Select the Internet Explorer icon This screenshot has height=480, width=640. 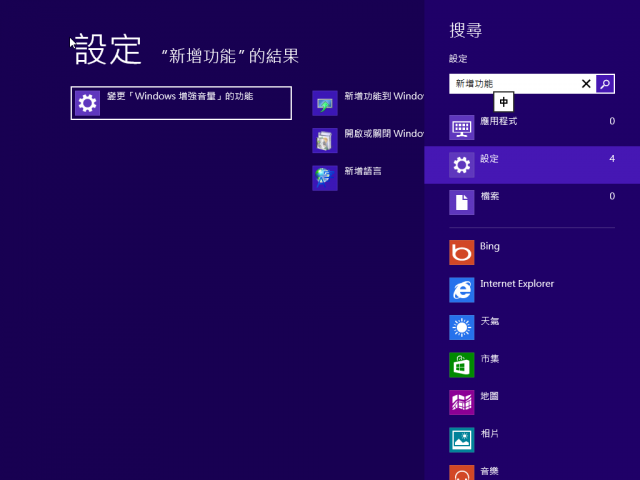[462, 290]
